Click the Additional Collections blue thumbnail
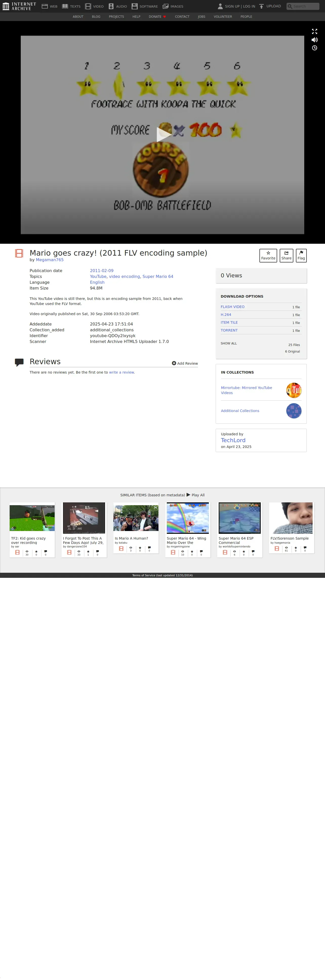 tap(294, 411)
